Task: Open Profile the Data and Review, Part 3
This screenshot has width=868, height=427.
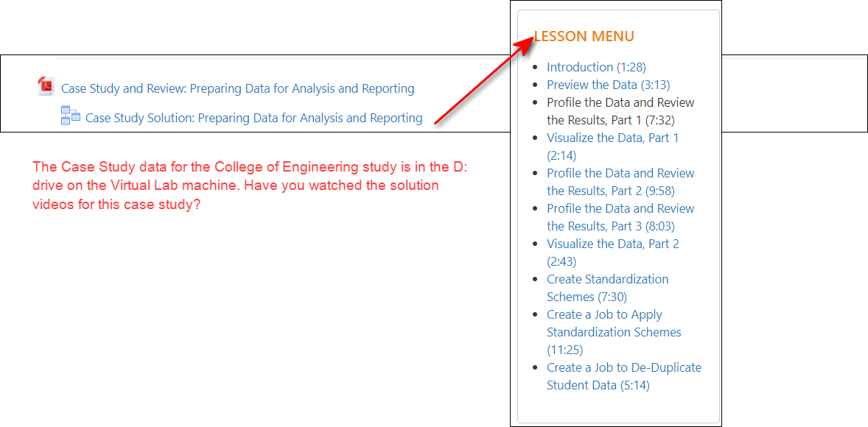Action: coord(620,217)
